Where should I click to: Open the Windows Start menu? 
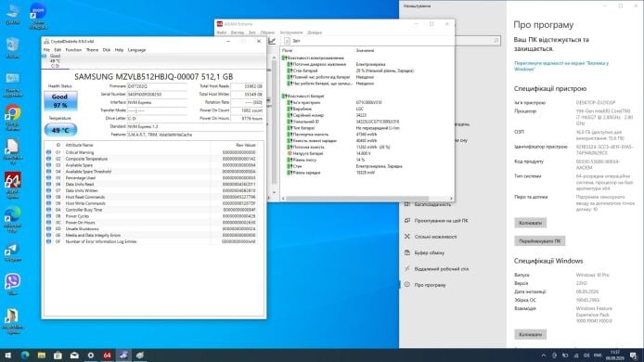pos(7,355)
